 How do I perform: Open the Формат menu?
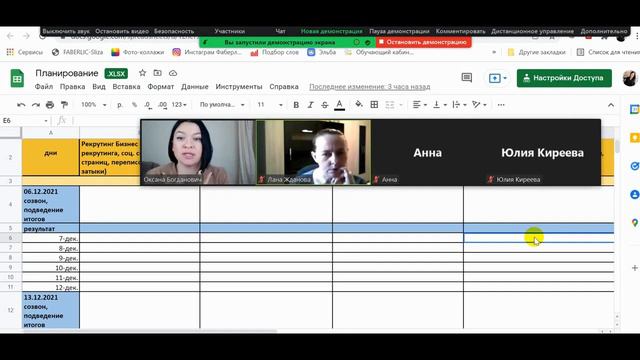[x=160, y=87]
